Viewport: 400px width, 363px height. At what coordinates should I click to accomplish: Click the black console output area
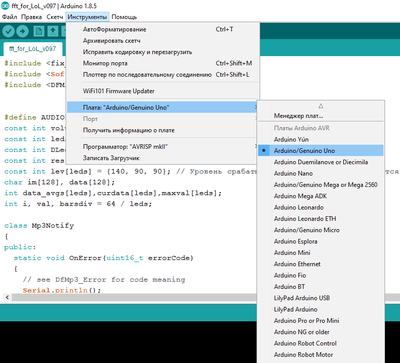coord(128,342)
